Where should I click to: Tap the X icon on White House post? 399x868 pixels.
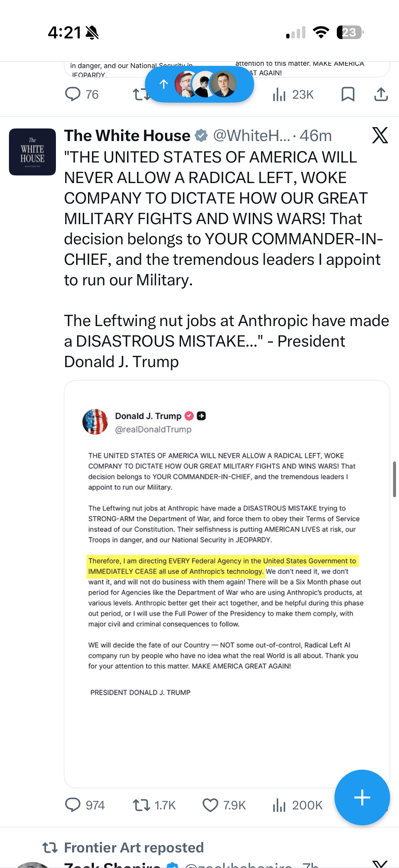(x=380, y=135)
